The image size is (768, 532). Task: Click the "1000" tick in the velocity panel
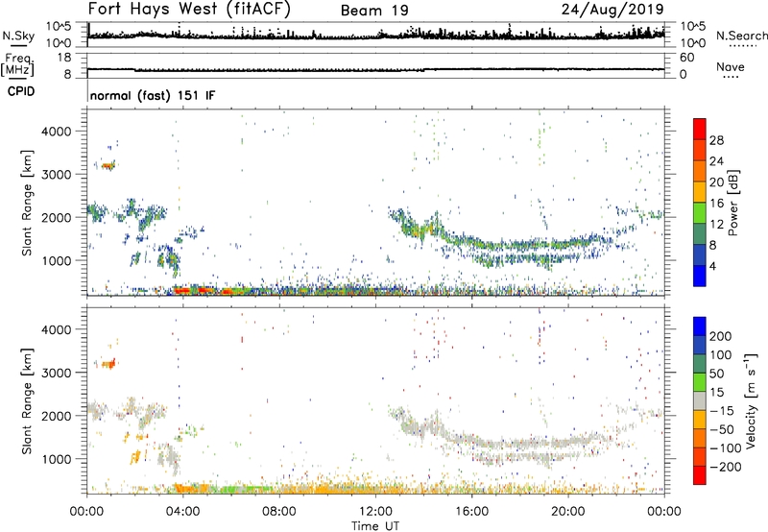tap(57, 459)
